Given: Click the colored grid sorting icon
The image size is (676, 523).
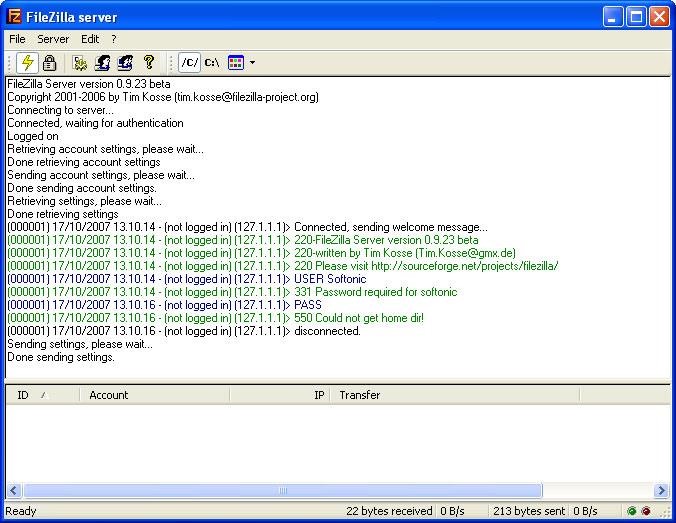Looking at the screenshot, I should tap(236, 62).
